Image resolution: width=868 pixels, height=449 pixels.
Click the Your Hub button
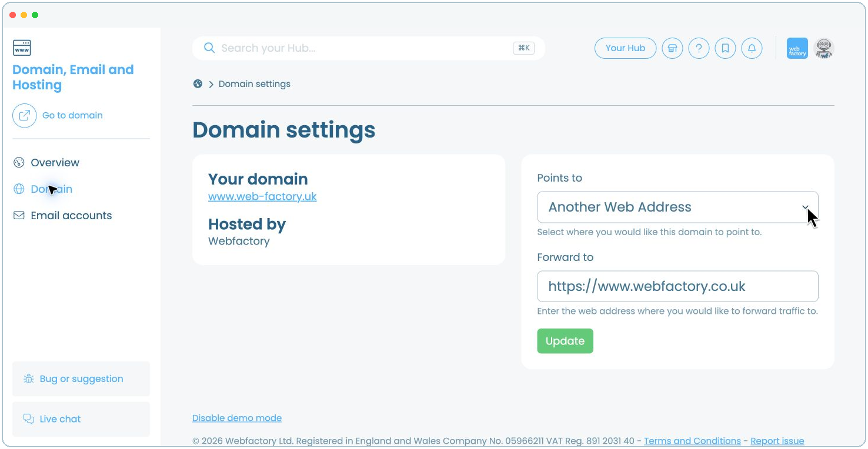625,48
